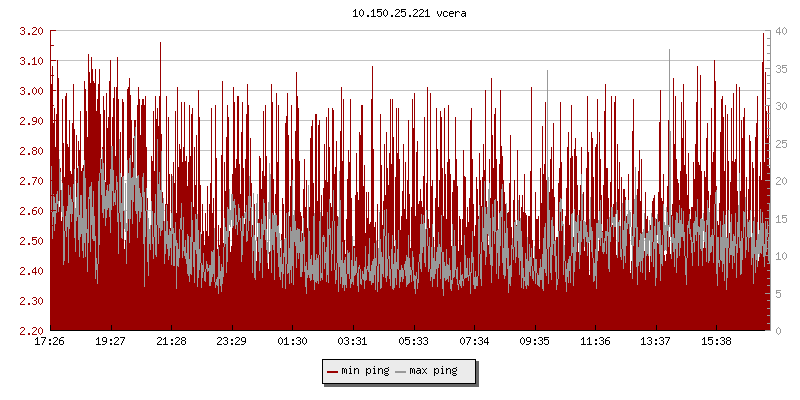Screen dimensions: 800x400
Task: Select the 20 right axis value
Action: tap(783, 181)
